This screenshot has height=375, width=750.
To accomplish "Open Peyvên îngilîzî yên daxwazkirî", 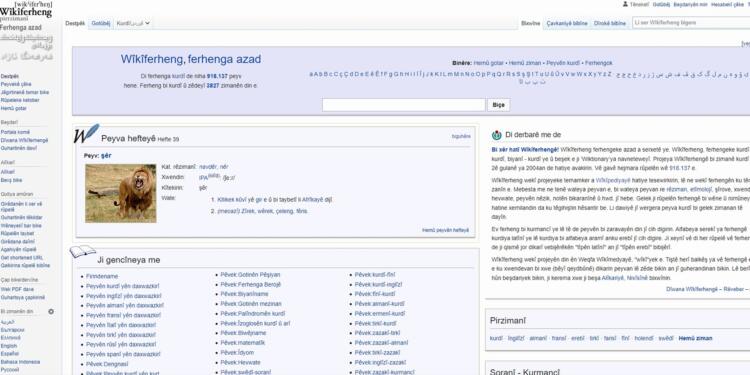I will (124, 296).
